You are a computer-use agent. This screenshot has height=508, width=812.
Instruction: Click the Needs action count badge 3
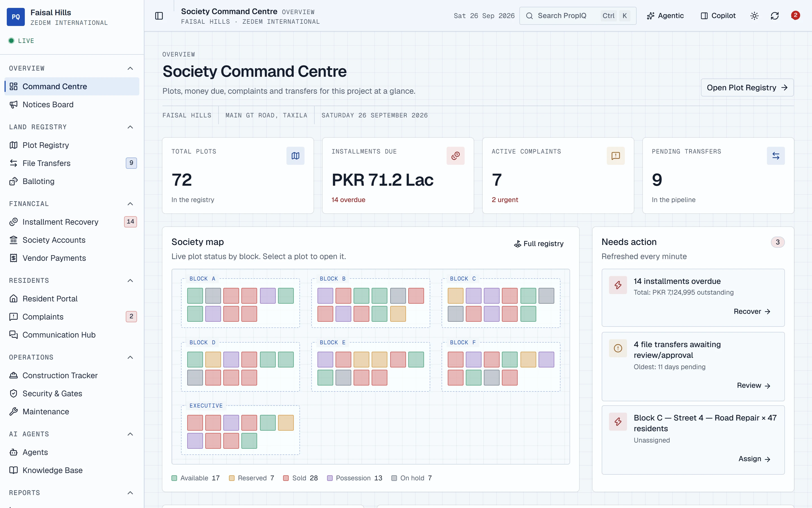coord(777,242)
